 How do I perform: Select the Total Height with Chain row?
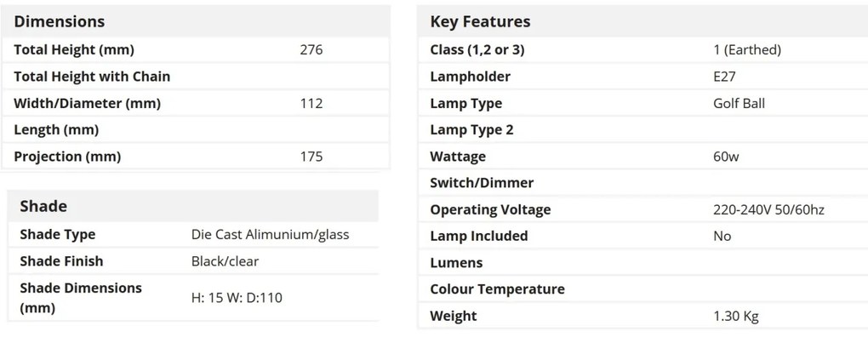(x=196, y=77)
